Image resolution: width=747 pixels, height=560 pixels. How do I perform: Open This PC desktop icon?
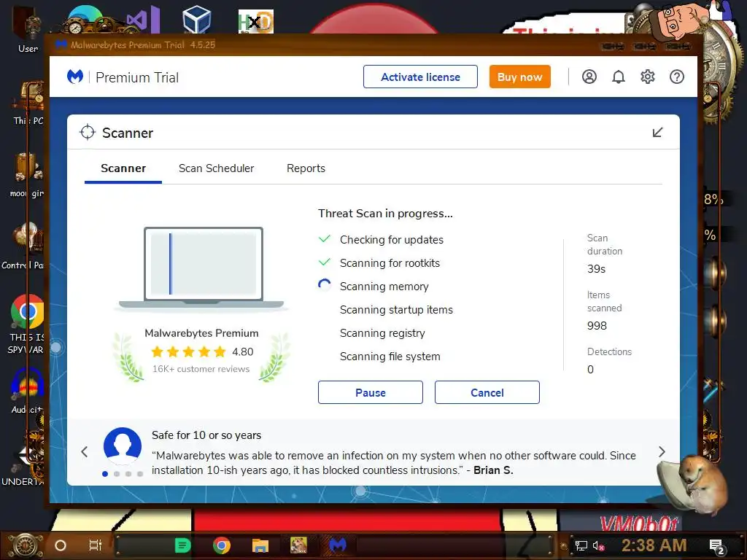coord(28,104)
